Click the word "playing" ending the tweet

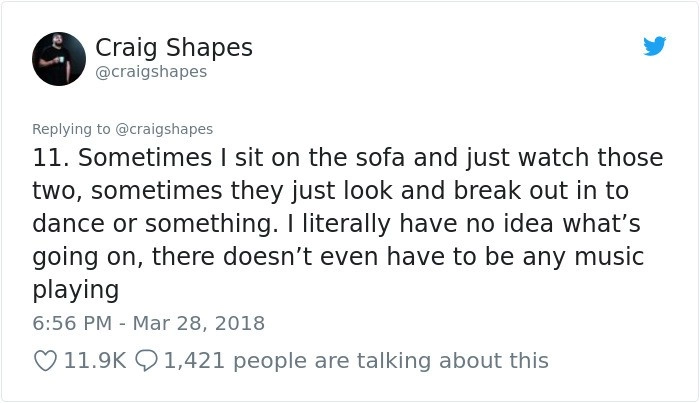tap(76, 290)
